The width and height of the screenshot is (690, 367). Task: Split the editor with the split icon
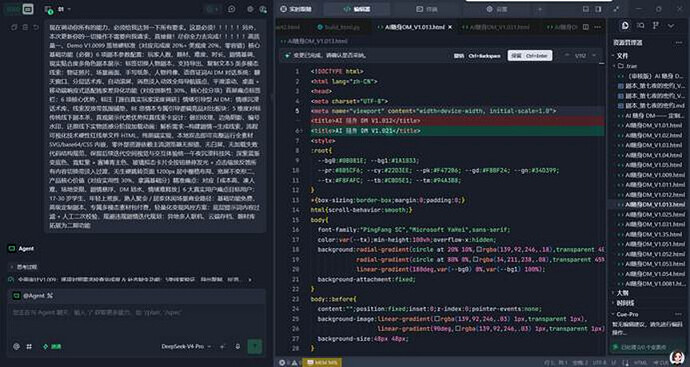coord(586,27)
